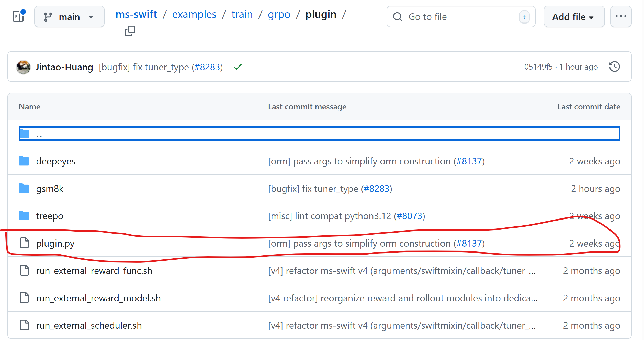The width and height of the screenshot is (644, 340).
Task: Open plugin.py row orm commit message
Action: tap(359, 243)
